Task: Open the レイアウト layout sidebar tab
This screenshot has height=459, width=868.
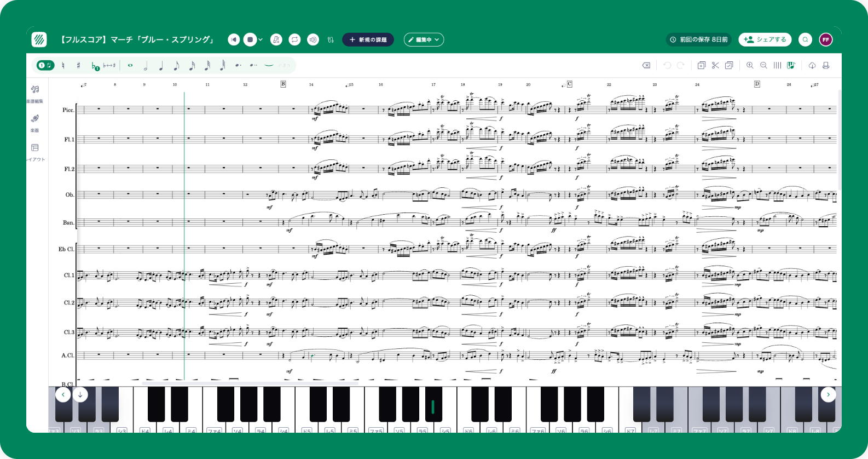Action: point(35,152)
